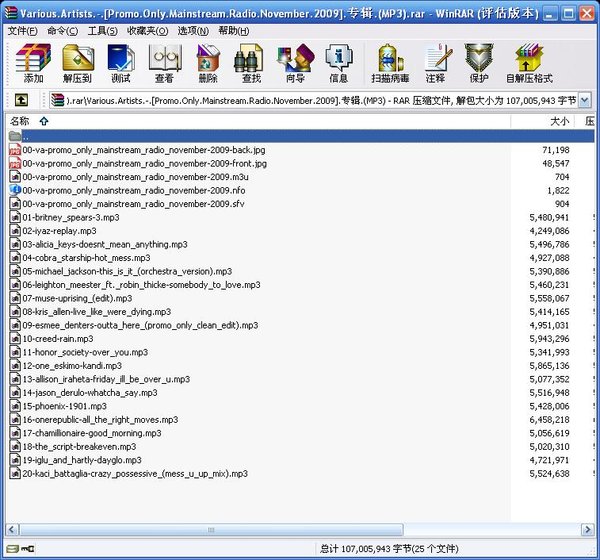This screenshot has width=600, height=560.
Task: Open the 选项(N) menu
Action: pyautogui.click(x=193, y=31)
